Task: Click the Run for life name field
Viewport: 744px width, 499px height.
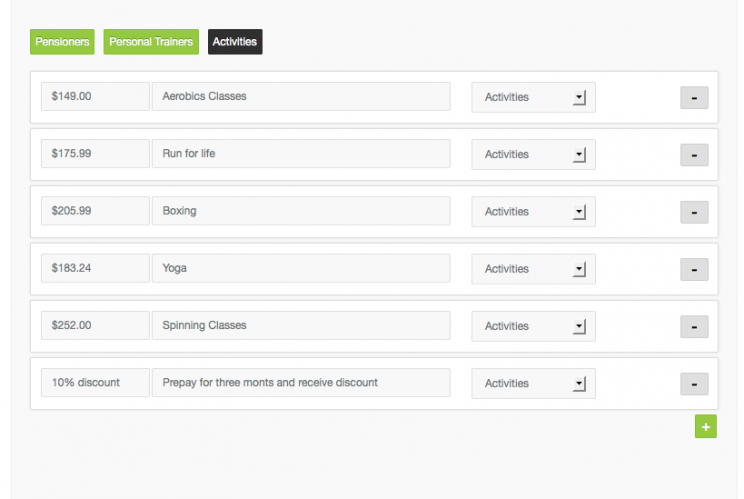Action: (300, 154)
